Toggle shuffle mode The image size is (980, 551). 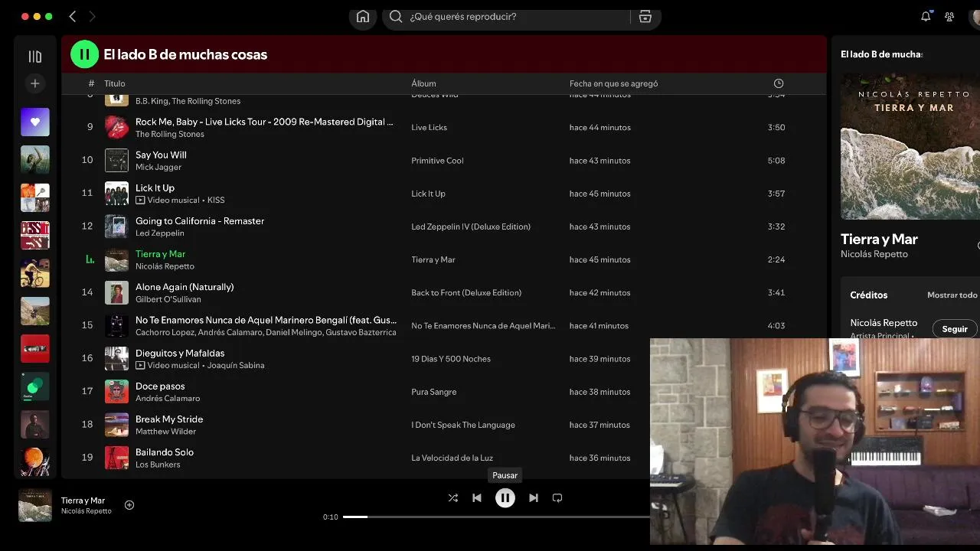453,497
